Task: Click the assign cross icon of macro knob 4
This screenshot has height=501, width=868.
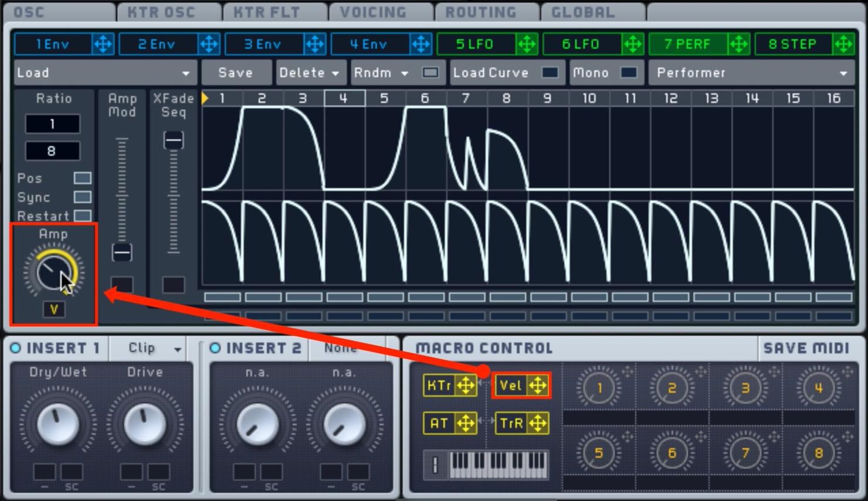Action: [847, 371]
